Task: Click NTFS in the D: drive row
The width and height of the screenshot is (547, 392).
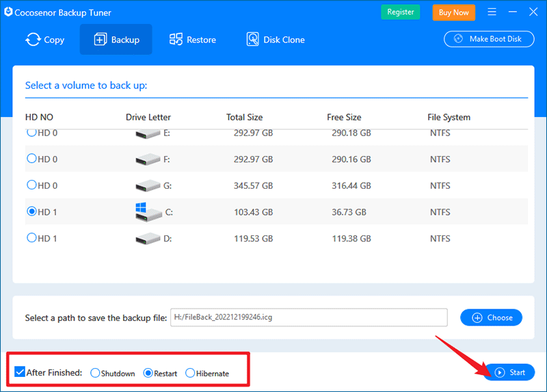Action: [x=440, y=239]
